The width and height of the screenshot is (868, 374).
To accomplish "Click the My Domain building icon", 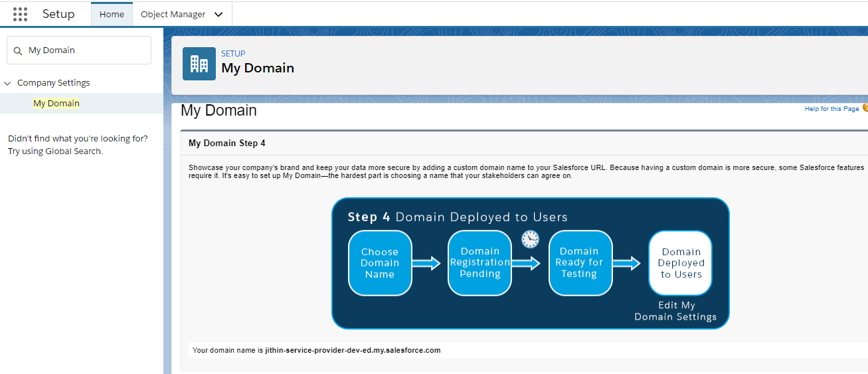I will (199, 64).
